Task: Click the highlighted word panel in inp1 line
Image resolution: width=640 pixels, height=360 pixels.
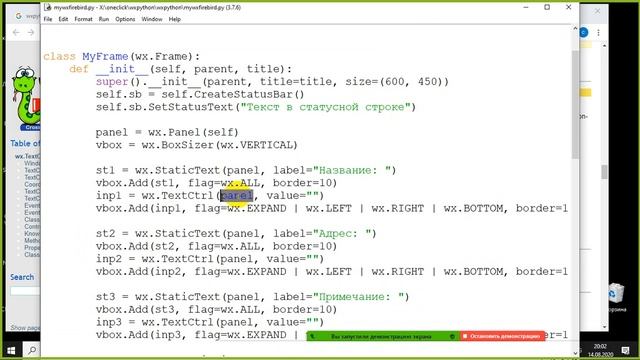Action: tap(237, 196)
